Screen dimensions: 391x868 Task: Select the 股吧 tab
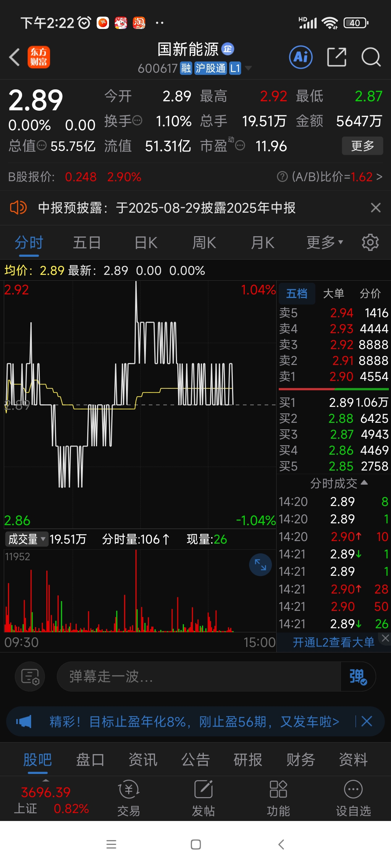pyautogui.click(x=38, y=760)
